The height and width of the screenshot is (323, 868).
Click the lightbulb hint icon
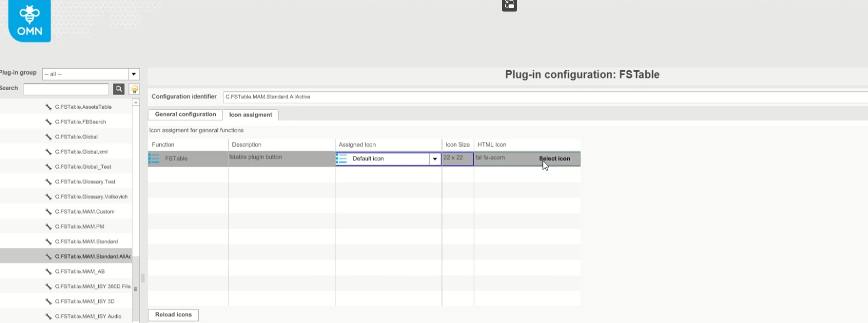click(135, 89)
